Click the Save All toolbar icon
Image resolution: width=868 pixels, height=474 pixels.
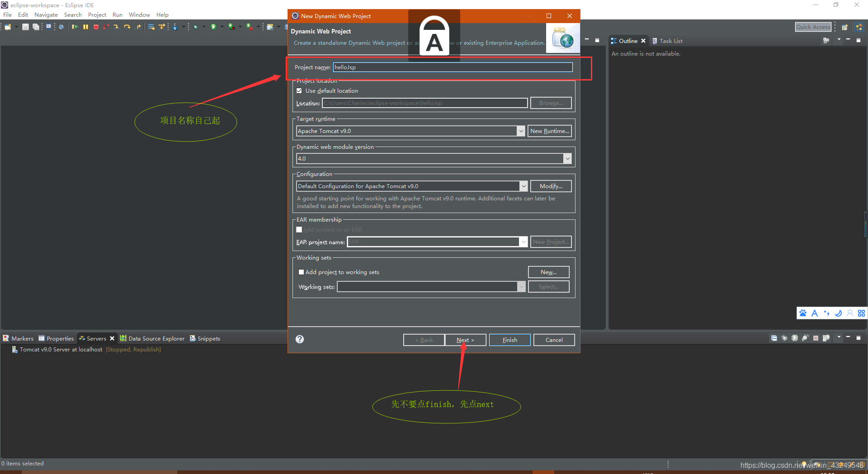(36, 27)
